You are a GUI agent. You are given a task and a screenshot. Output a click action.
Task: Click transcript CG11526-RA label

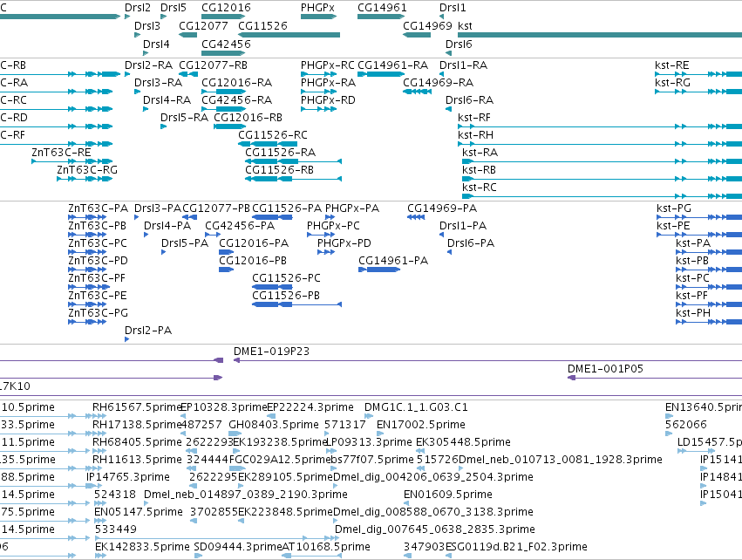pyautogui.click(x=280, y=153)
